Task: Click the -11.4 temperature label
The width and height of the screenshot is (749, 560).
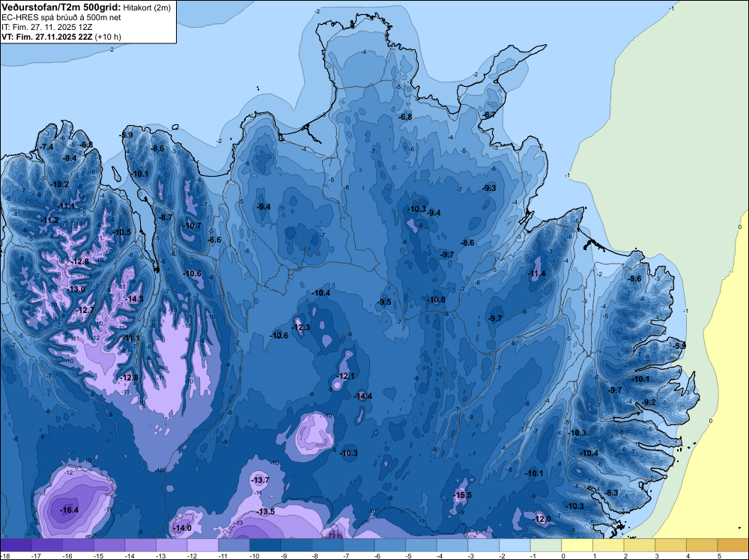Action: (536, 273)
